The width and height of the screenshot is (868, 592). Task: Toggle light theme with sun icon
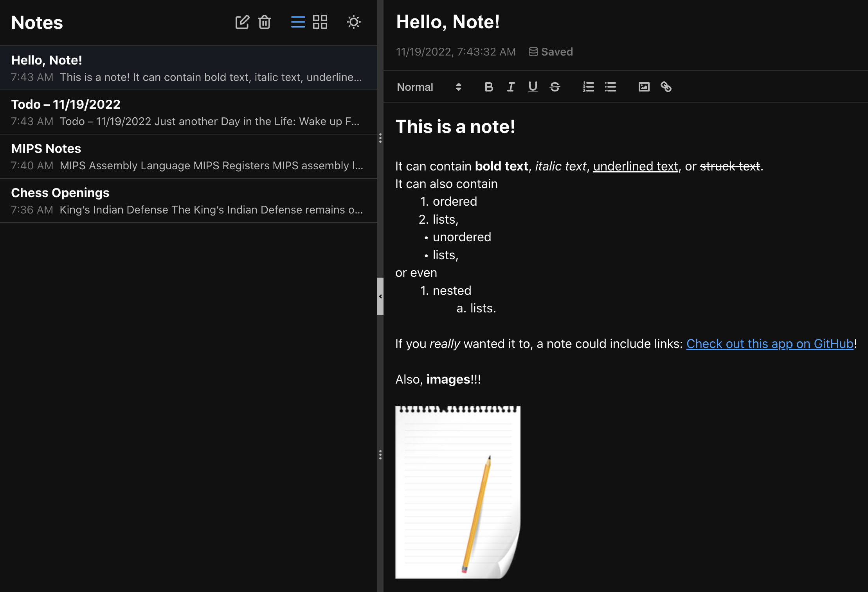[354, 22]
